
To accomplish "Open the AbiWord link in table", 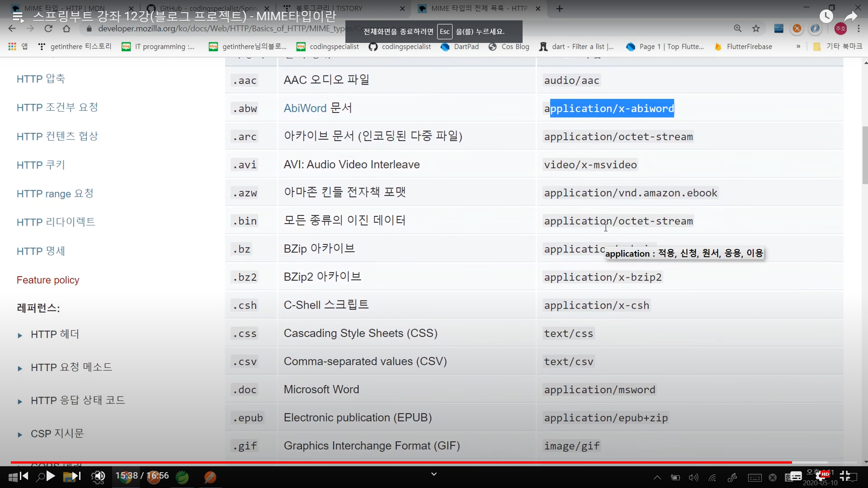I will point(305,108).
